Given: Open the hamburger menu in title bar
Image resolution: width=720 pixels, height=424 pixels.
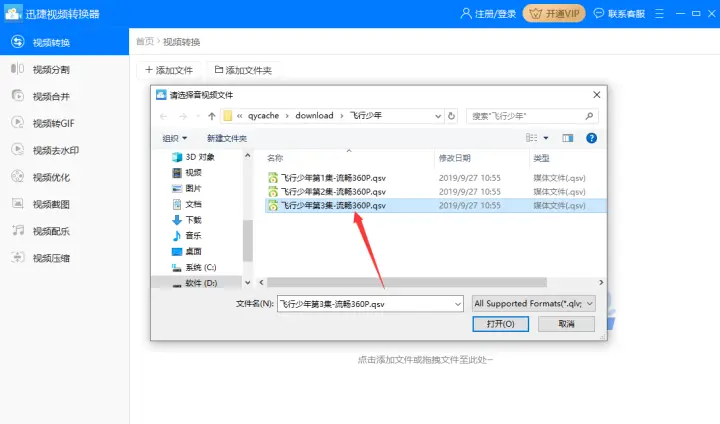Looking at the screenshot, I should [x=659, y=13].
